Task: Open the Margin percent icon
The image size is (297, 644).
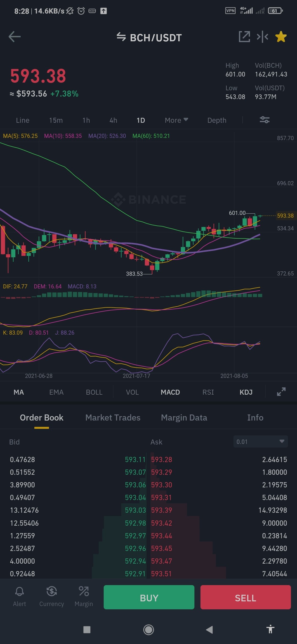Action: [x=84, y=596]
